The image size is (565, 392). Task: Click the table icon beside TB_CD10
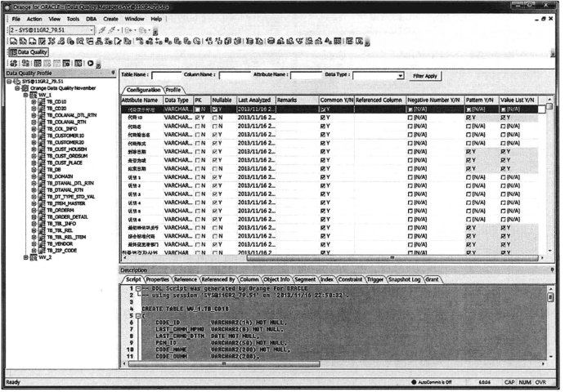42,102
